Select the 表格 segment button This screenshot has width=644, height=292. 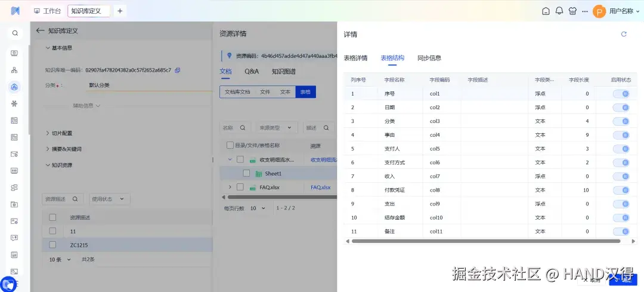tap(305, 92)
